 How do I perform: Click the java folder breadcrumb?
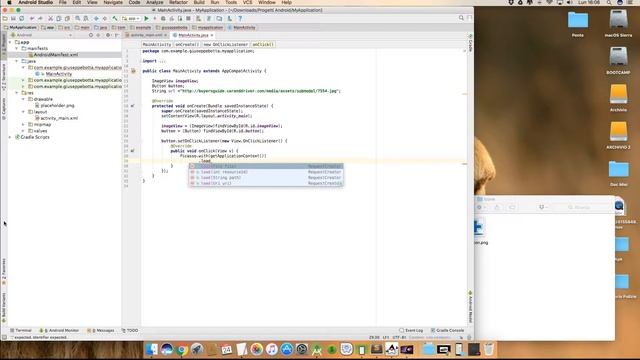click(x=101, y=27)
